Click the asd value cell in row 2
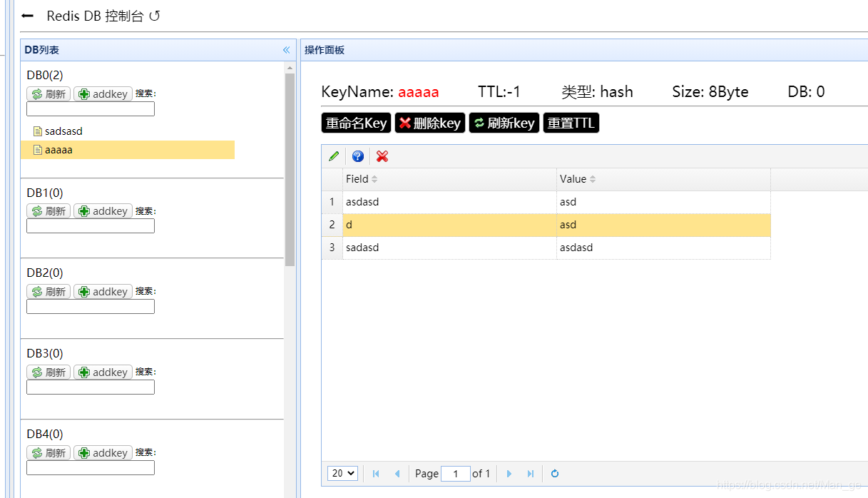 (663, 225)
